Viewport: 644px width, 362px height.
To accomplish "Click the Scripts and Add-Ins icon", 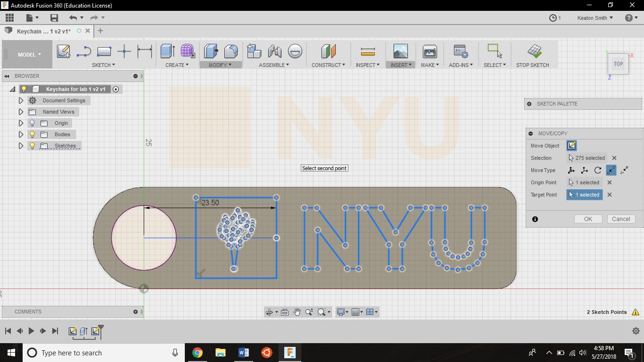I will pyautogui.click(x=460, y=51).
